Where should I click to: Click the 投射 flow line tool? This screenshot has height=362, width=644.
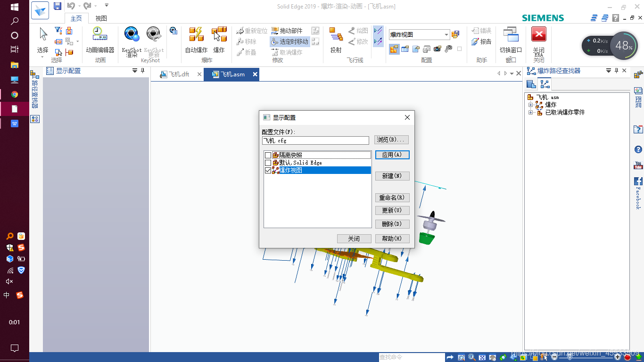click(x=336, y=40)
